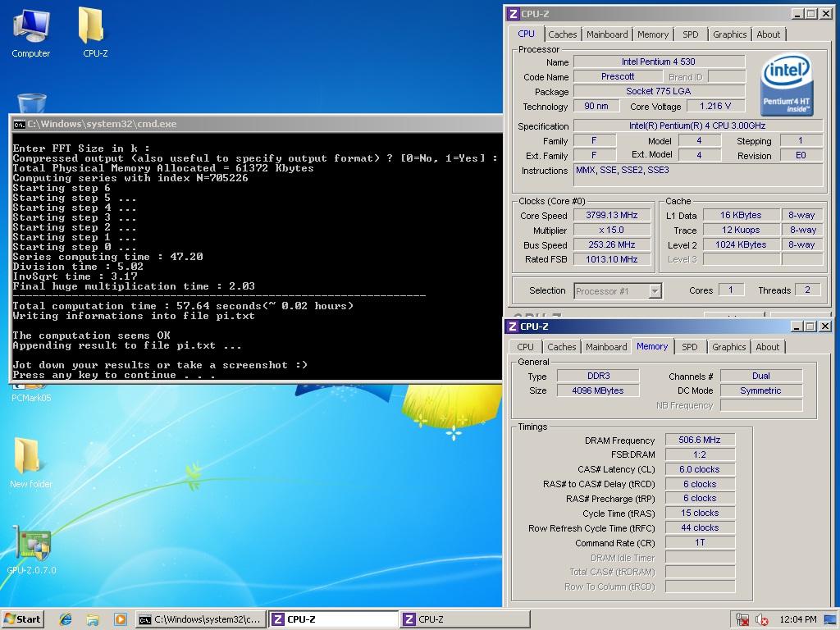The height and width of the screenshot is (630, 840).
Task: Click the Specification field Pentium 4 CPU 3.00GHz
Action: click(x=697, y=126)
